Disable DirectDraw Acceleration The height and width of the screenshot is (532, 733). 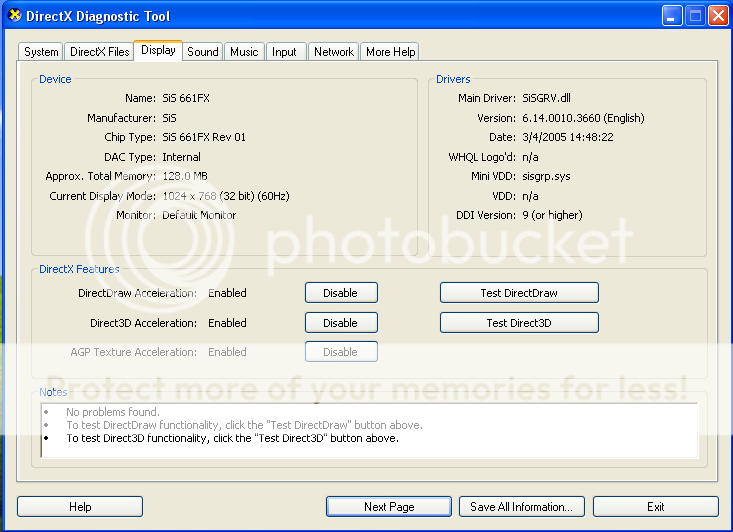click(x=341, y=293)
